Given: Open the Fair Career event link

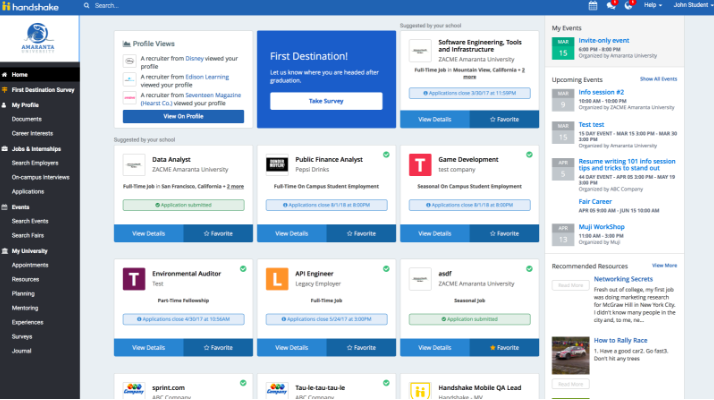Looking at the screenshot, I should 595,201.
